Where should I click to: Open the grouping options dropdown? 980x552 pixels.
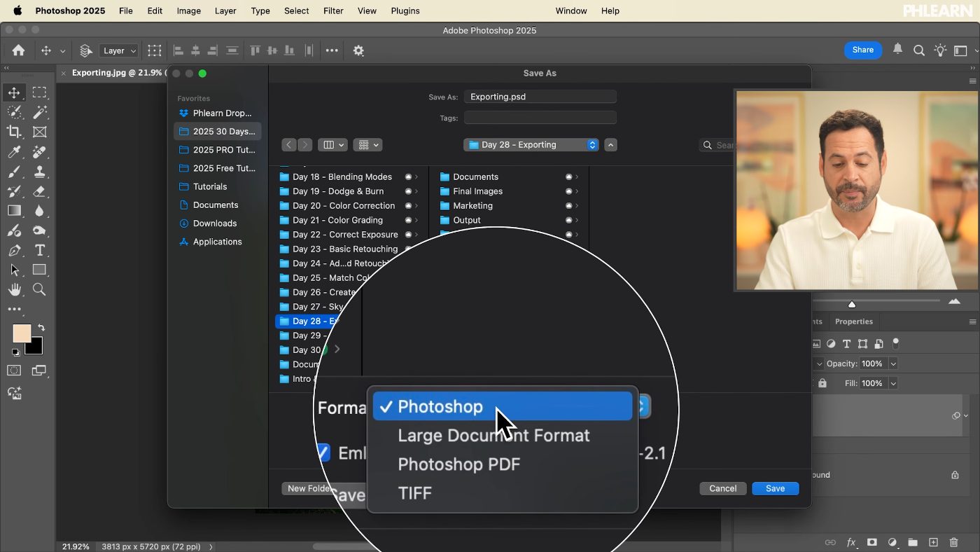pyautogui.click(x=367, y=145)
